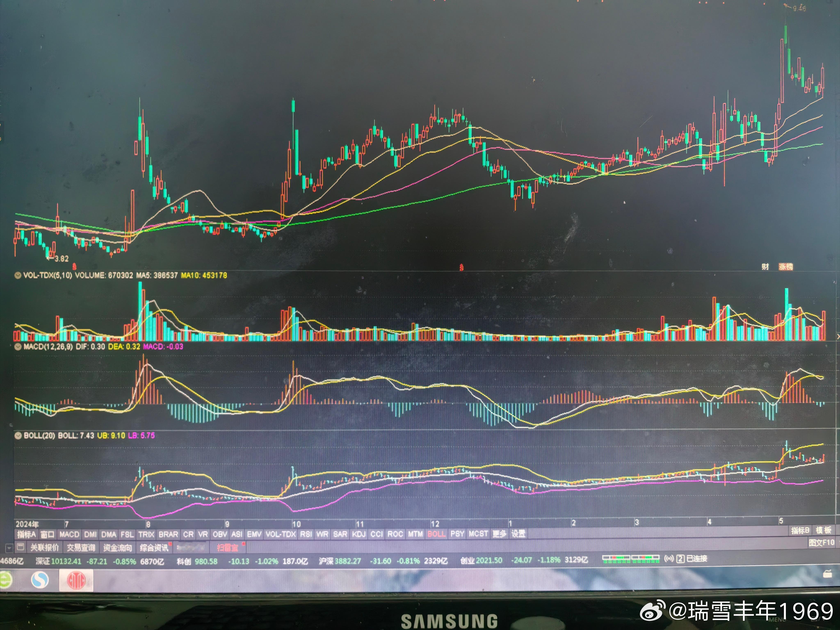840x630 pixels.
Task: Open the 更多 indicators list
Action: 499,534
